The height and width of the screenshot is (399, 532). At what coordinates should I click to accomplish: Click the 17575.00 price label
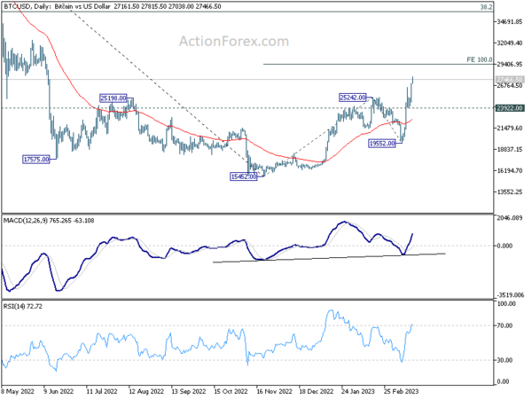click(x=36, y=160)
